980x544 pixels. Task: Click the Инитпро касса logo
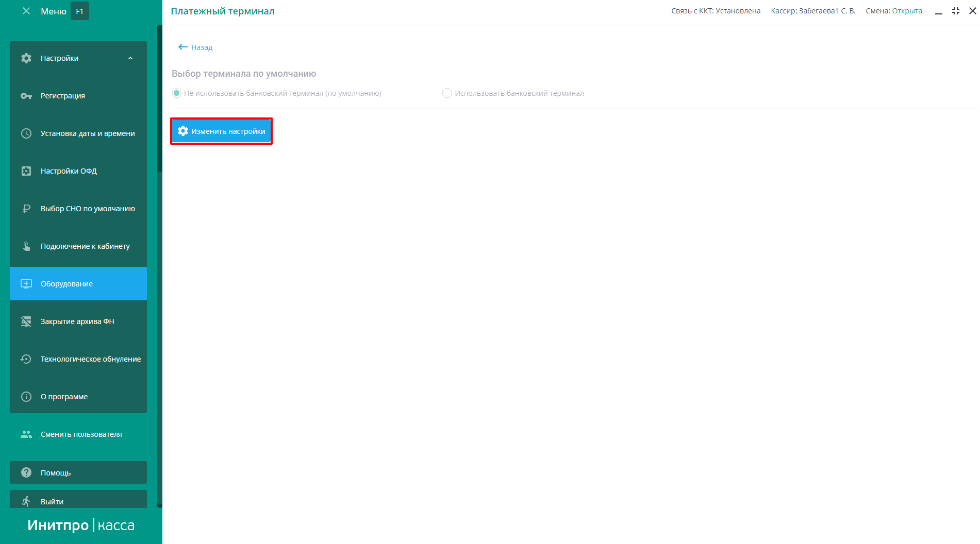pos(81,525)
